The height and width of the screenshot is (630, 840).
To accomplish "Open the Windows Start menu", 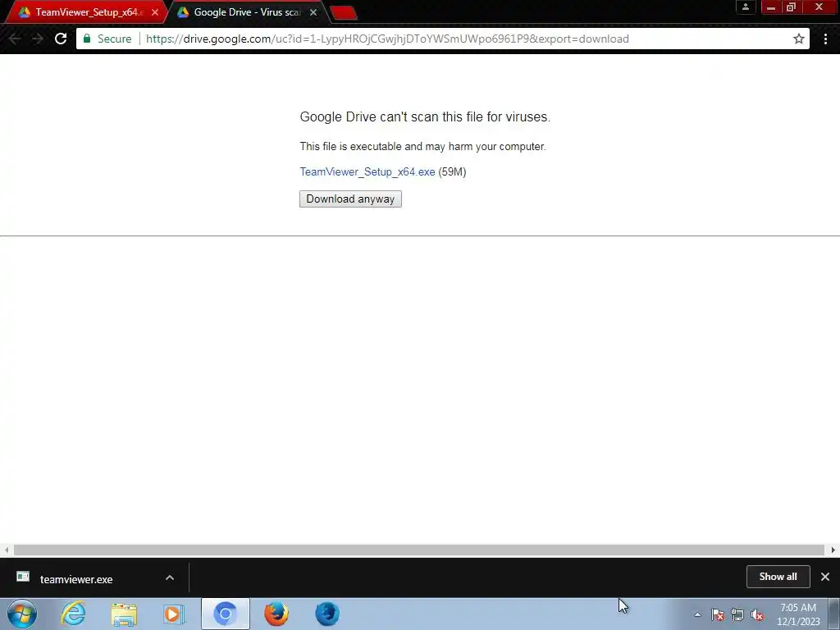I will pos(22,614).
